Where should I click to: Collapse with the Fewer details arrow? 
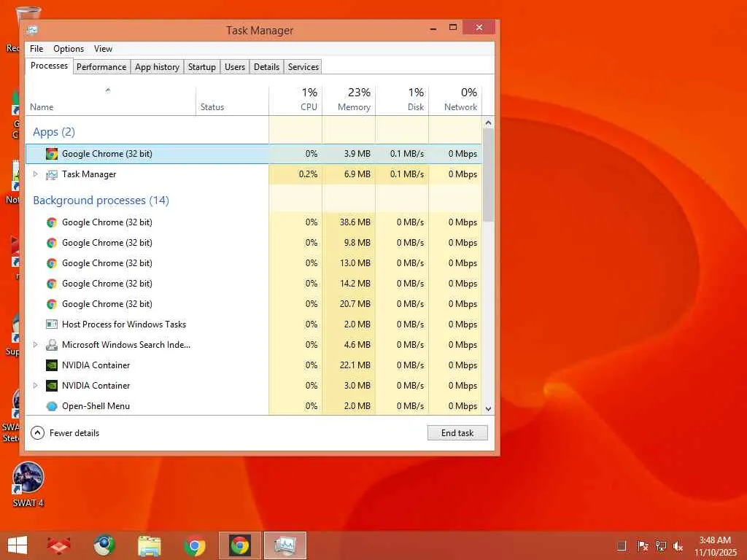point(38,433)
